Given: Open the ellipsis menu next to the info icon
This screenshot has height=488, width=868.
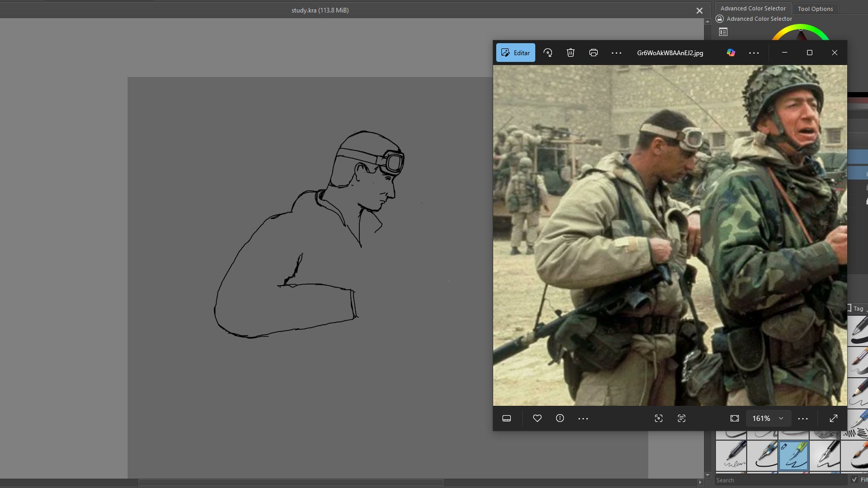Looking at the screenshot, I should [583, 418].
